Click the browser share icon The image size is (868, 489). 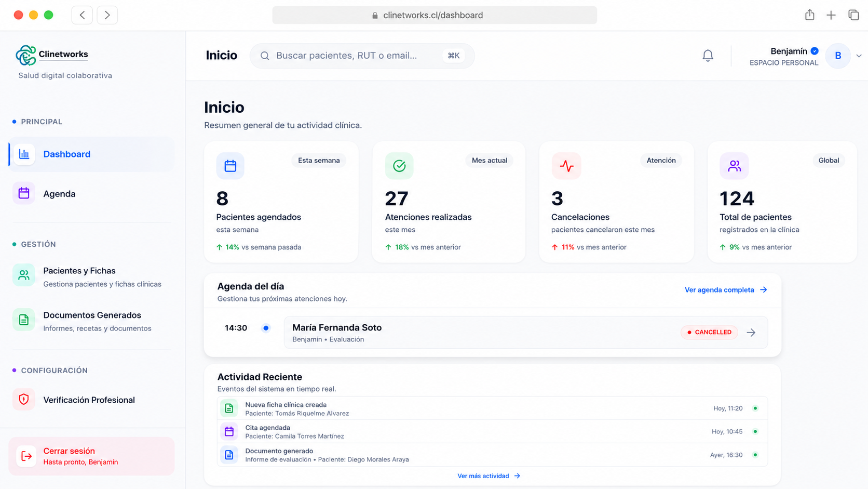click(810, 15)
